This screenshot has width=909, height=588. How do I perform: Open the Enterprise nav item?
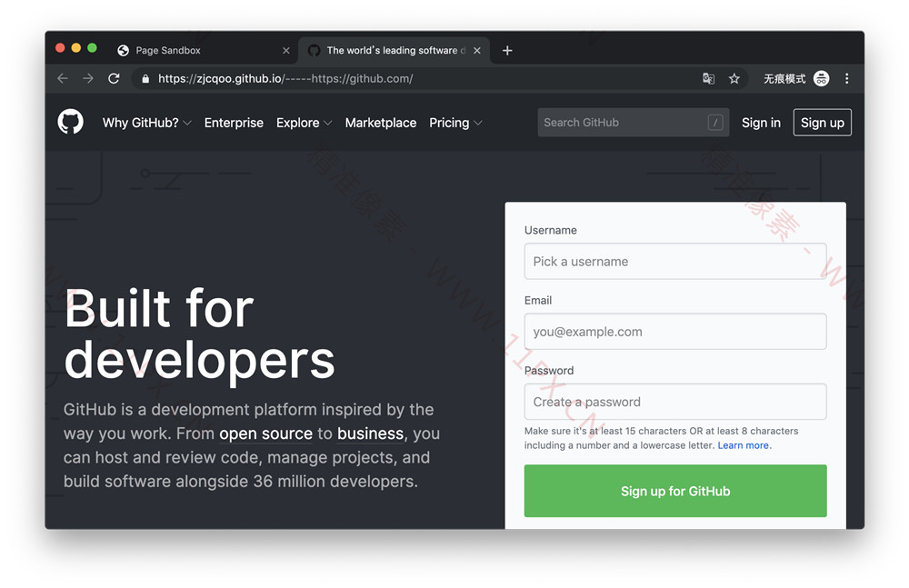click(234, 123)
